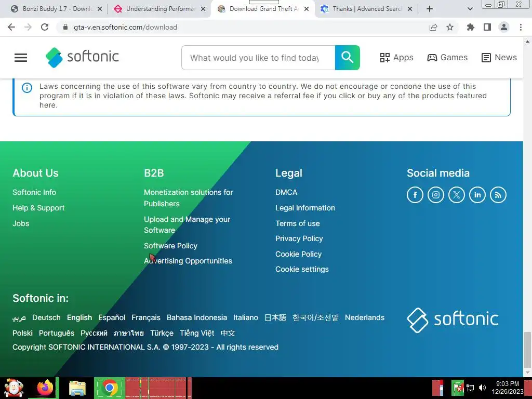Open the Softonic Info link
Screen dimensions: 532x399
coord(34,192)
